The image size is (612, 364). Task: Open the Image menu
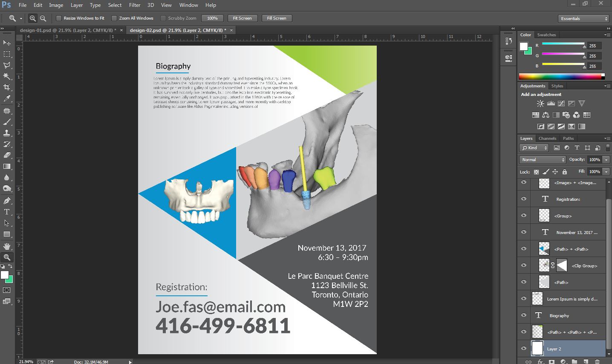click(56, 5)
